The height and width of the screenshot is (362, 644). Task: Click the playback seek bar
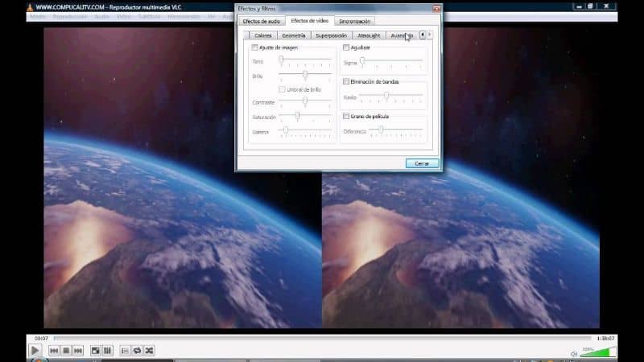point(322,338)
